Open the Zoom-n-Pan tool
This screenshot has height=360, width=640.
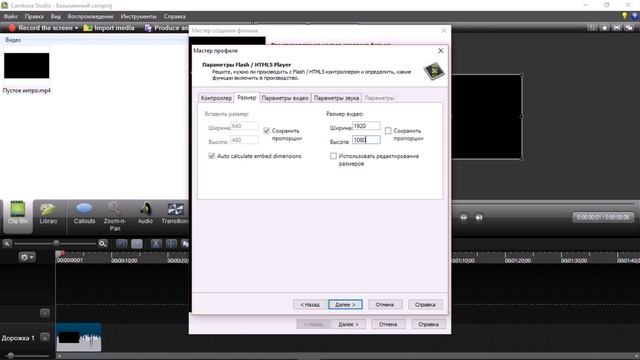pos(115,216)
